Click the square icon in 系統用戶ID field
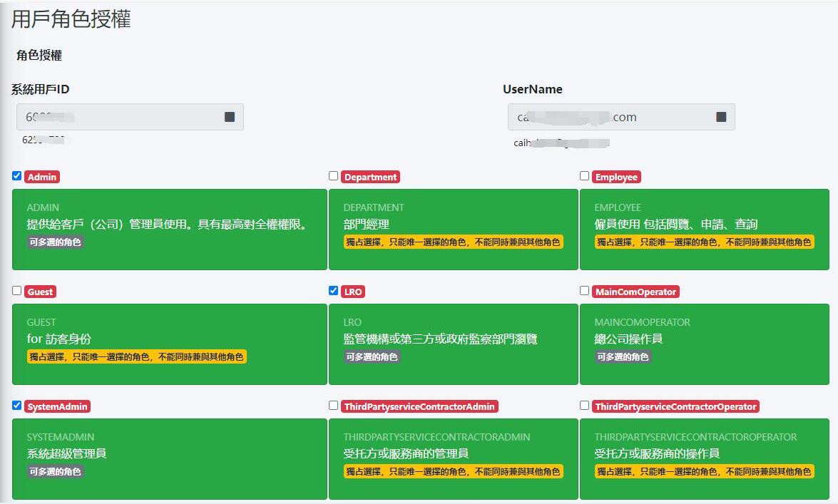This screenshot has height=504, width=838. (x=230, y=117)
